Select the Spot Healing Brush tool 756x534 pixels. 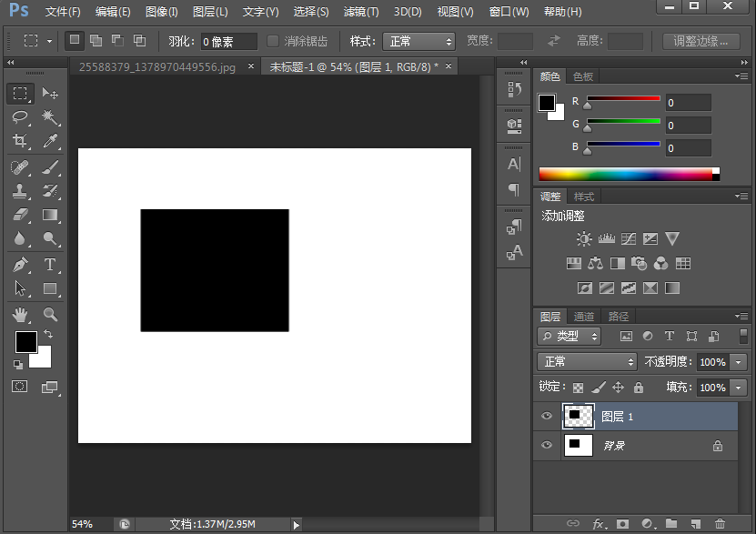pyautogui.click(x=20, y=167)
